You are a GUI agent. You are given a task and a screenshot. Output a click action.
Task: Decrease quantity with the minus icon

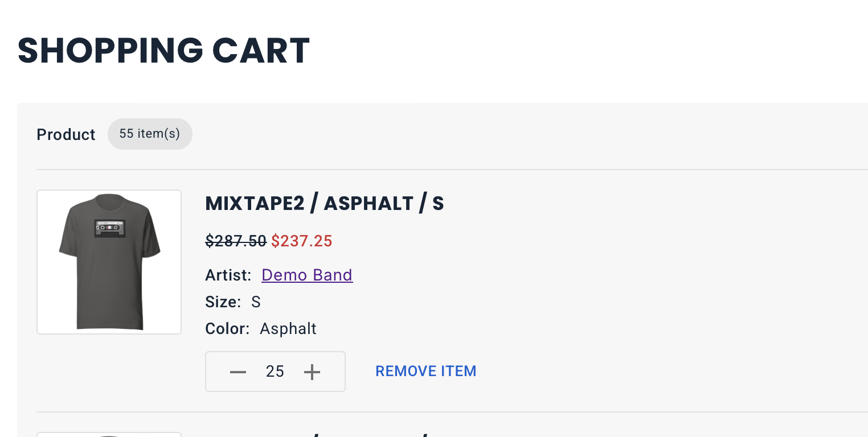pos(238,372)
